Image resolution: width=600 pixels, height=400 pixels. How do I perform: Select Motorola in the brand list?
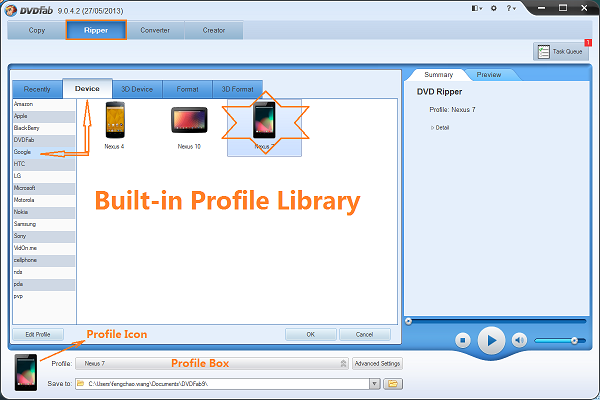coord(44,200)
